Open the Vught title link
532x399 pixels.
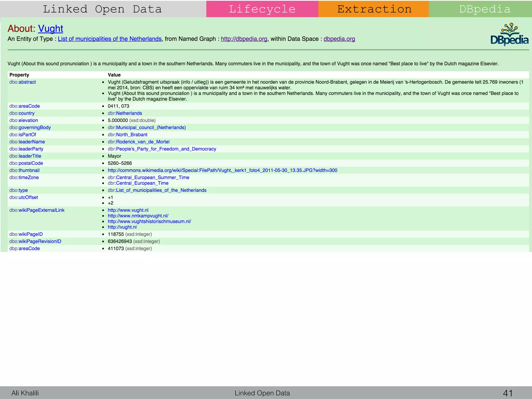[x=51, y=29]
